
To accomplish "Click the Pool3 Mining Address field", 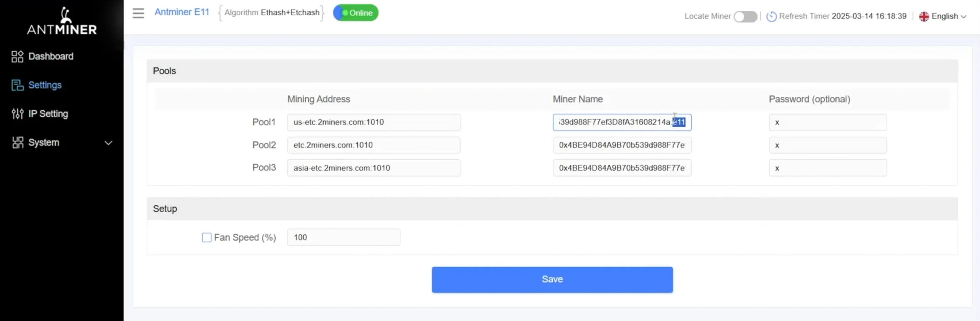I will [374, 168].
